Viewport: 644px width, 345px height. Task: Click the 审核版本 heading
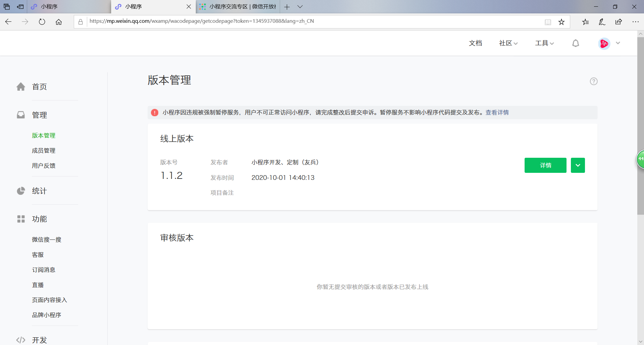(x=177, y=238)
